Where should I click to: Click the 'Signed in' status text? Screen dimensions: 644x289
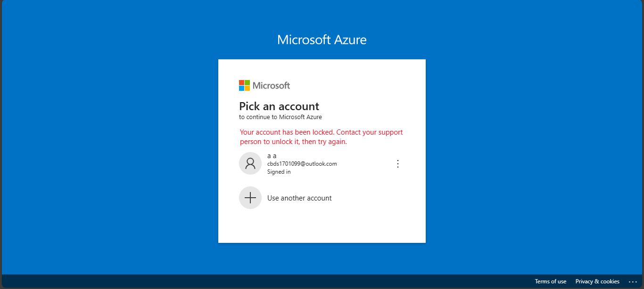click(x=279, y=172)
